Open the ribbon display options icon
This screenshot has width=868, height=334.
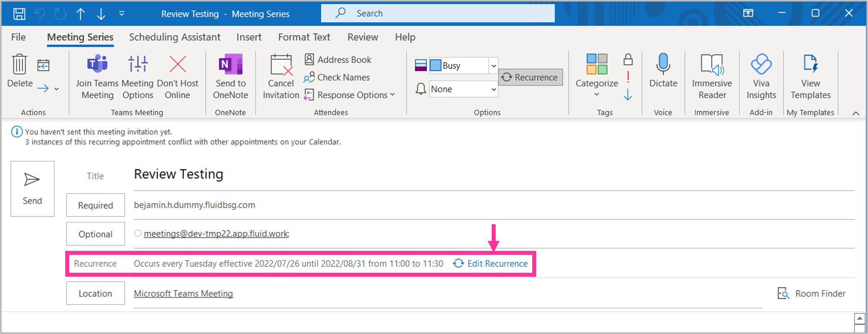pyautogui.click(x=748, y=13)
